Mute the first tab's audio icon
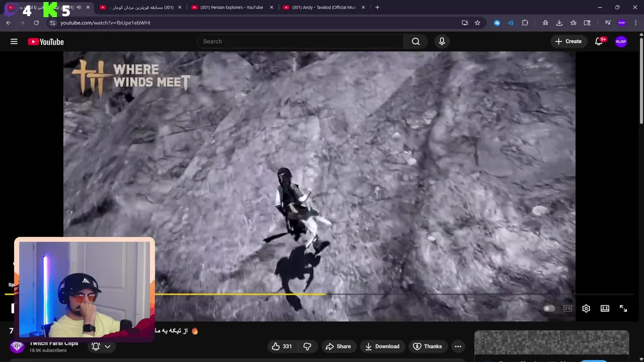The width and height of the screenshot is (644, 362). coord(78,8)
